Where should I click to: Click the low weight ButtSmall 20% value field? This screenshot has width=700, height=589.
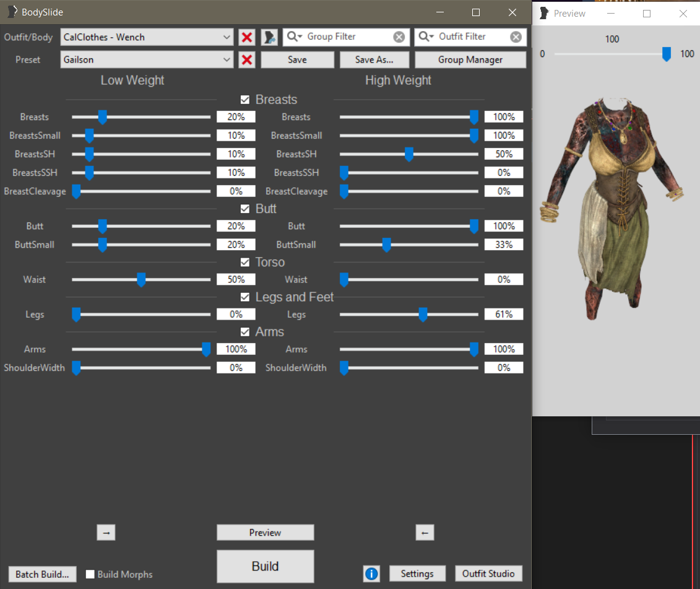pyautogui.click(x=236, y=245)
